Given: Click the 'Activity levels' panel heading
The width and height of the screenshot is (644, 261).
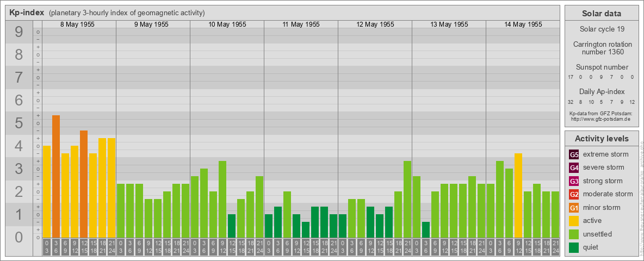Looking at the screenshot, I should tap(602, 139).
